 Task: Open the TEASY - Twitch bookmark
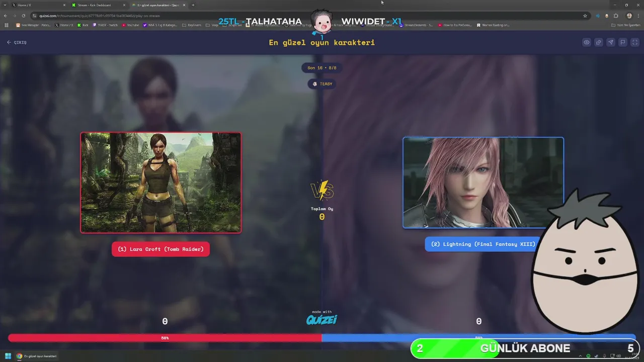coord(105,25)
